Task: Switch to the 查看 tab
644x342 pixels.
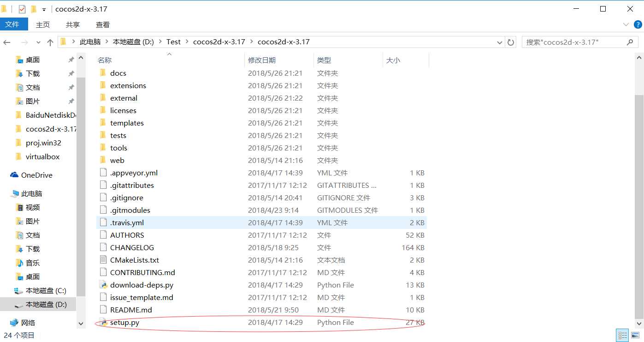Action: (x=103, y=24)
